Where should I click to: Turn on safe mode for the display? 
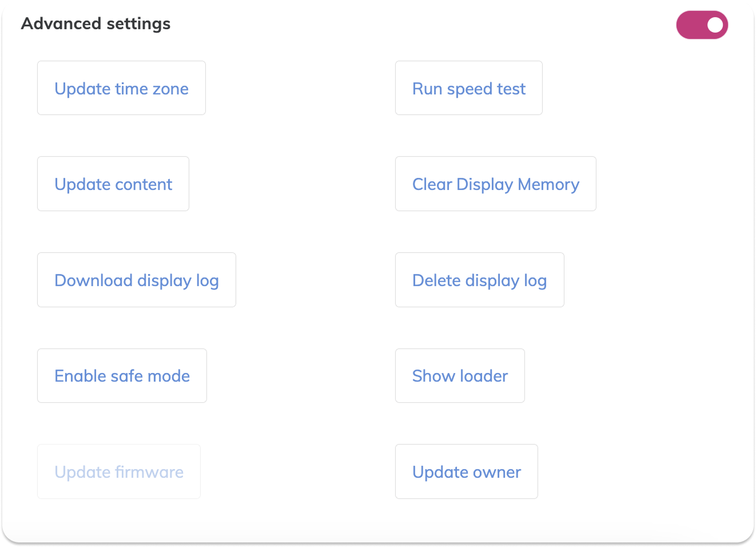click(x=122, y=376)
